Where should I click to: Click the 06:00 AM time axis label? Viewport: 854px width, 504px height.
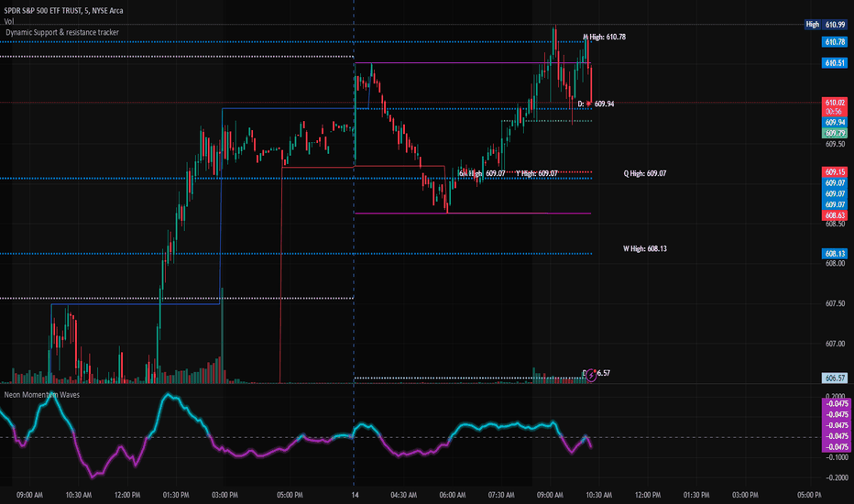click(453, 495)
